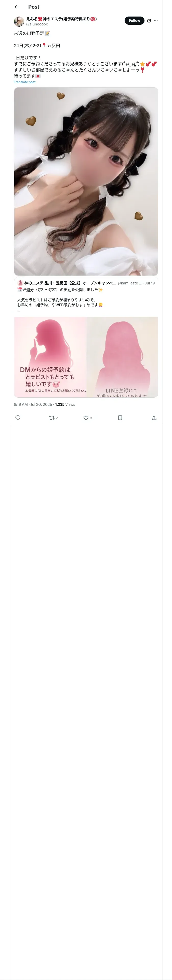Open the author's profile avatar

pos(19,21)
